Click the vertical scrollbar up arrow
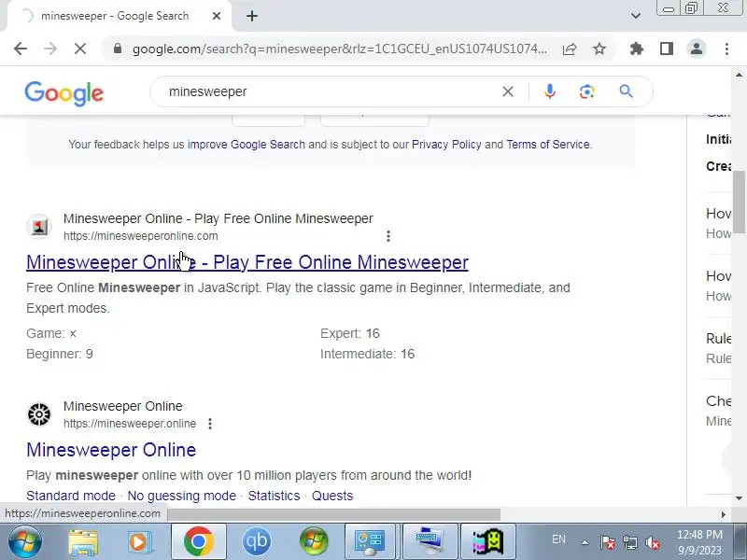747x560 pixels. tap(739, 75)
